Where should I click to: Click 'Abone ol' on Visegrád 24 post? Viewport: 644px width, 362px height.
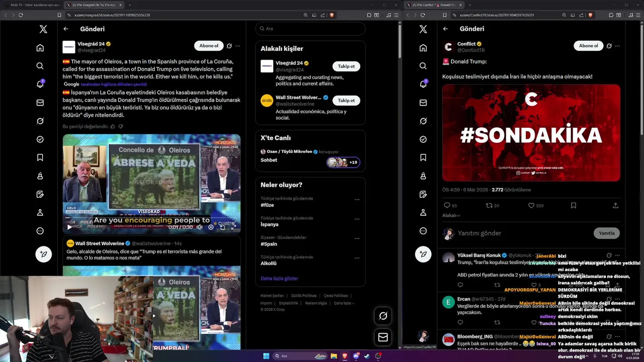209,46
